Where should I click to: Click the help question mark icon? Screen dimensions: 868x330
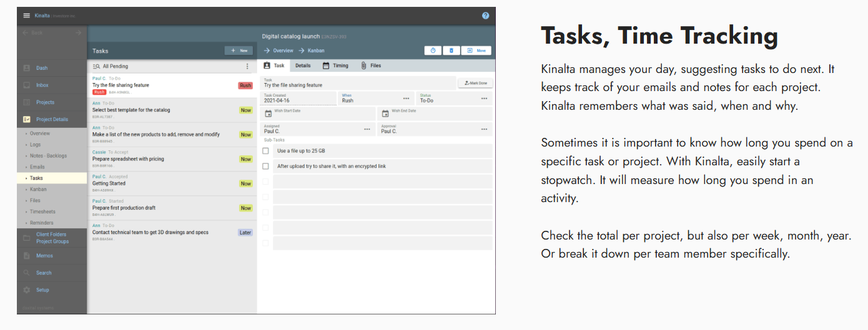point(485,16)
